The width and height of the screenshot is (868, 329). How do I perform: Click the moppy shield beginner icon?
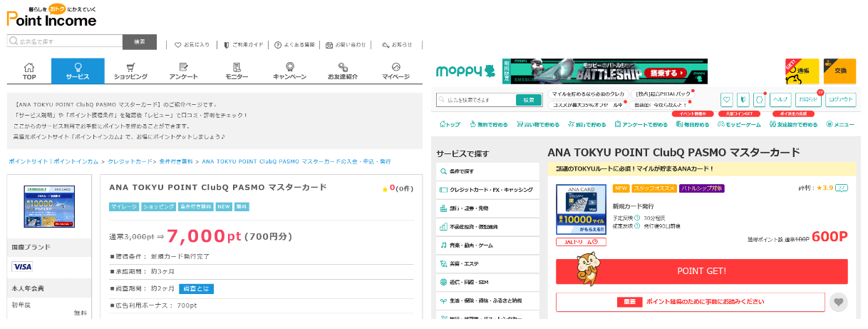743,100
